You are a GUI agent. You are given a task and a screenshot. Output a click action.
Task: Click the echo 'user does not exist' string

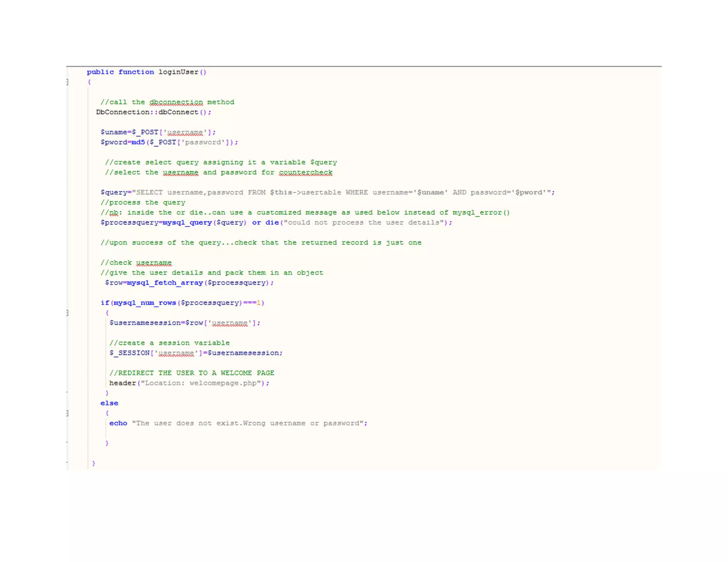[249, 423]
